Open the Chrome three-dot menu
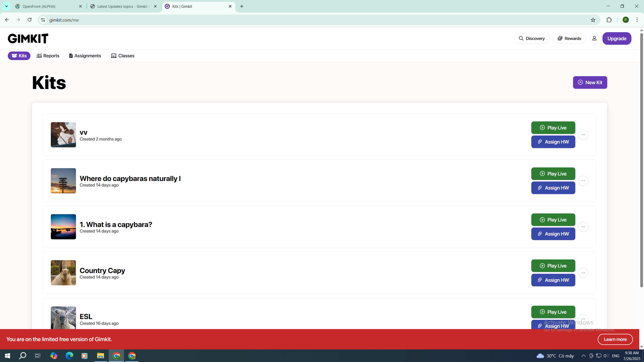The image size is (644, 362). tap(637, 20)
